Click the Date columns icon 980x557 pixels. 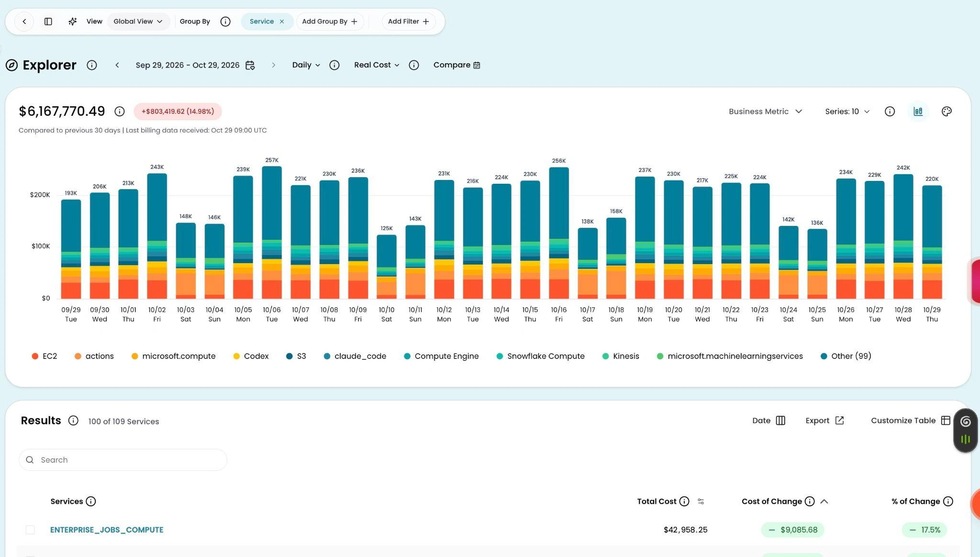pos(780,421)
